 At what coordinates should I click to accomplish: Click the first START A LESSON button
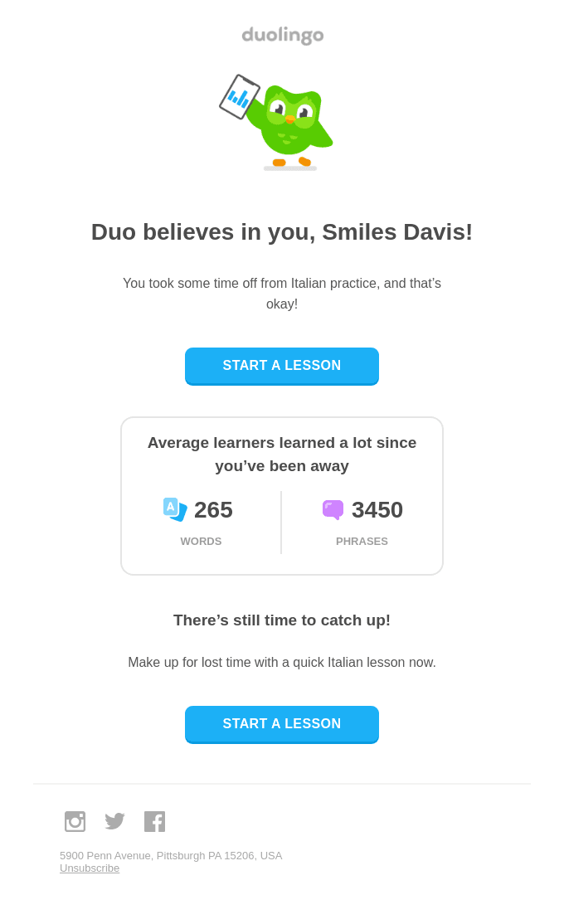click(282, 366)
